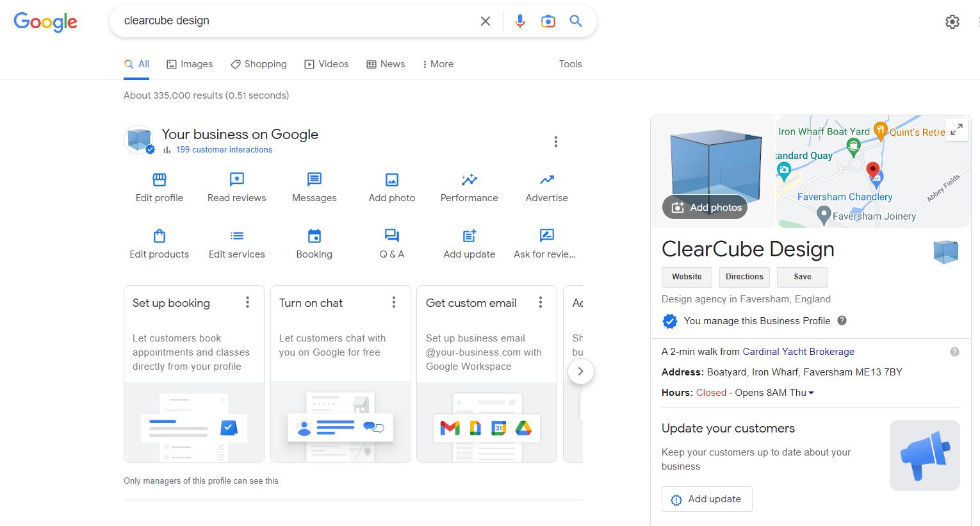980x526 pixels.
Task: Click inside the Google search box
Action: (295, 21)
